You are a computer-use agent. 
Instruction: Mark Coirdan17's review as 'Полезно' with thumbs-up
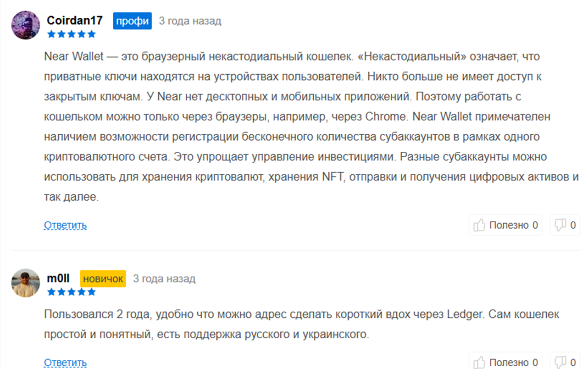point(505,225)
